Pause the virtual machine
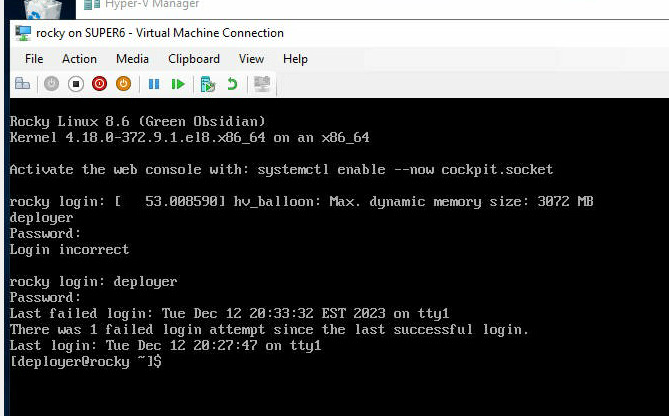Screen dimensions: 669x416 pyautogui.click(x=154, y=84)
